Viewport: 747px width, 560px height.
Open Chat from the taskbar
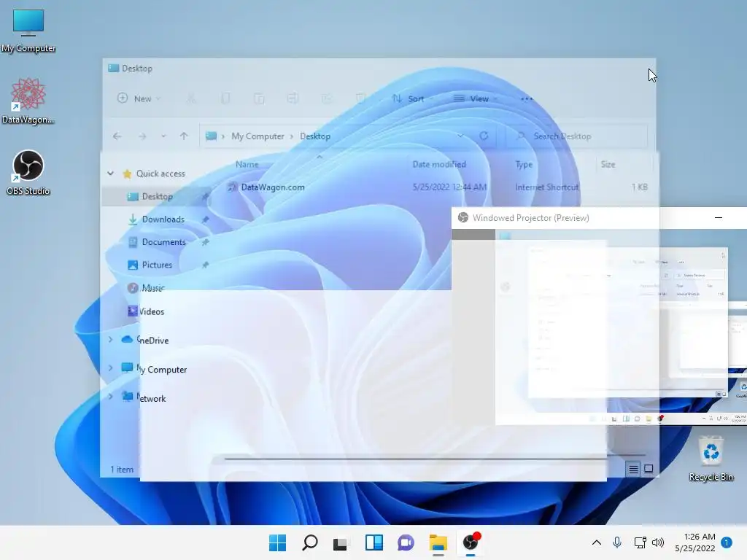click(406, 542)
